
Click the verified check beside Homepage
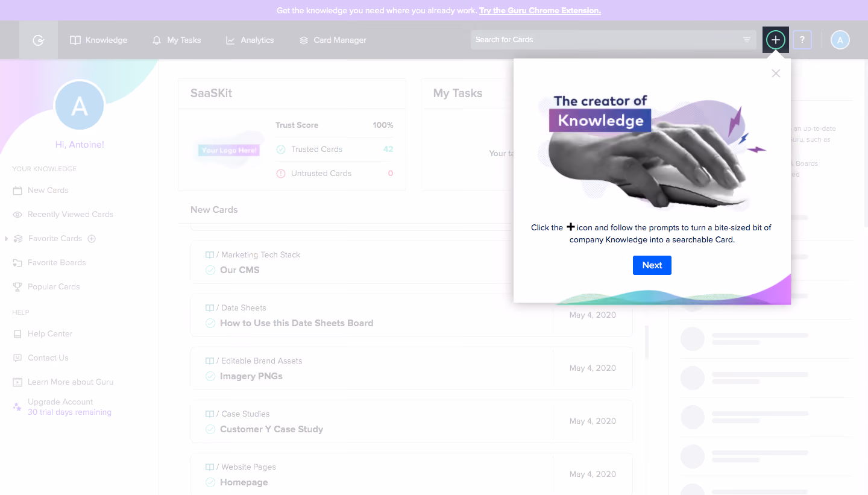tap(210, 482)
